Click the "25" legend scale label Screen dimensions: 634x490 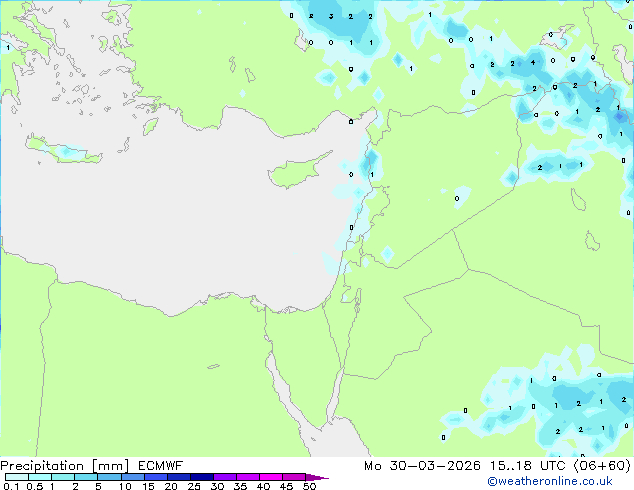tap(194, 486)
